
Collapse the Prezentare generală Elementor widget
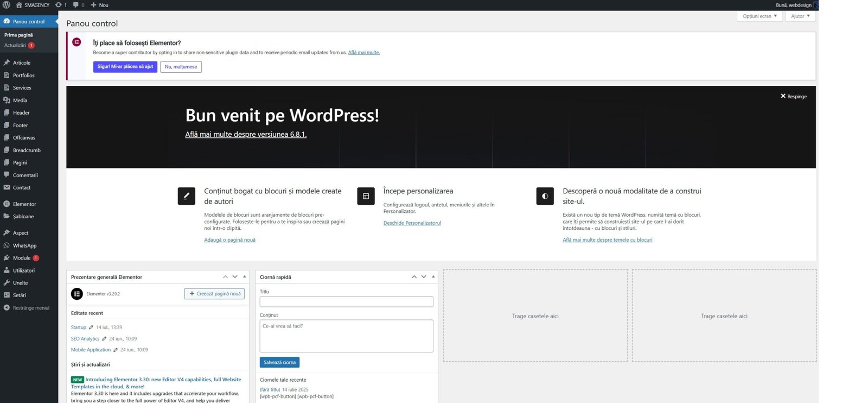[x=245, y=277]
